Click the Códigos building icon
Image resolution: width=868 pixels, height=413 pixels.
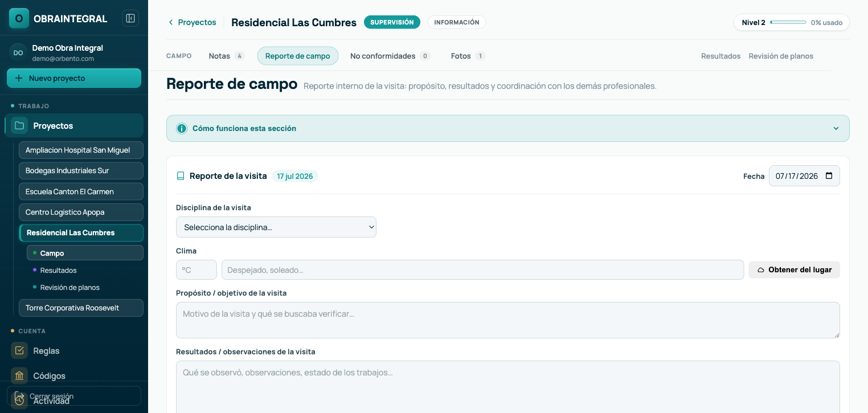[x=19, y=375]
